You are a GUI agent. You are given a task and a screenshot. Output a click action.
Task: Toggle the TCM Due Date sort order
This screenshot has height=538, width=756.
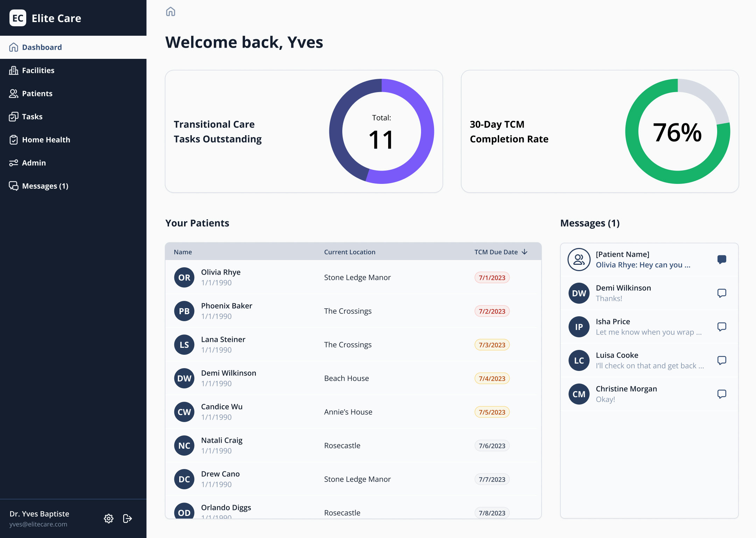click(524, 251)
